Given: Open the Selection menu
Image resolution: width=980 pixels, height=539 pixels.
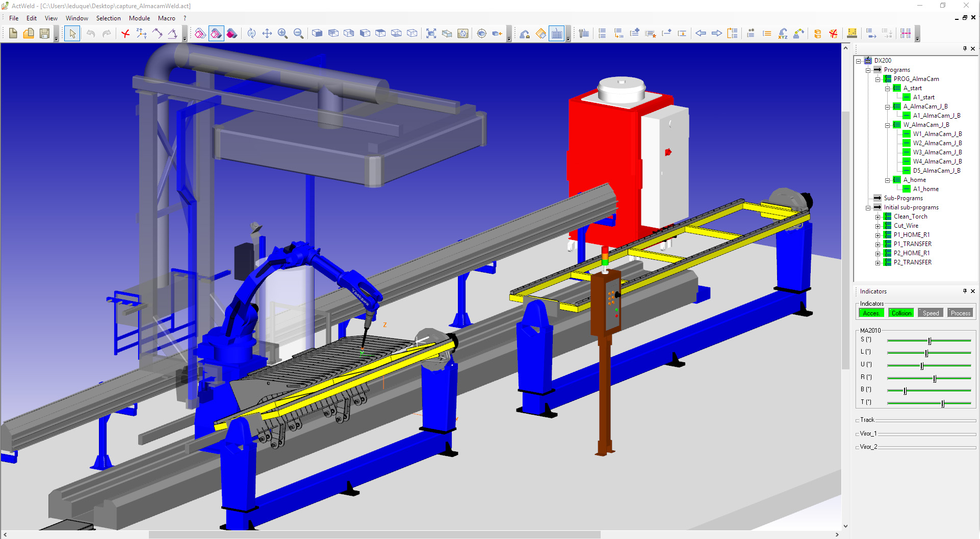Looking at the screenshot, I should (x=108, y=18).
